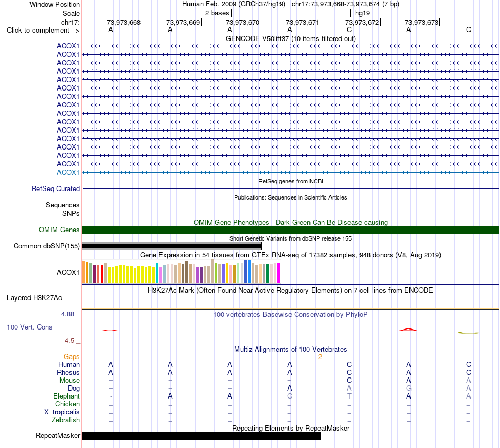Click the orange insertion tick in Elephant row

click(321, 396)
